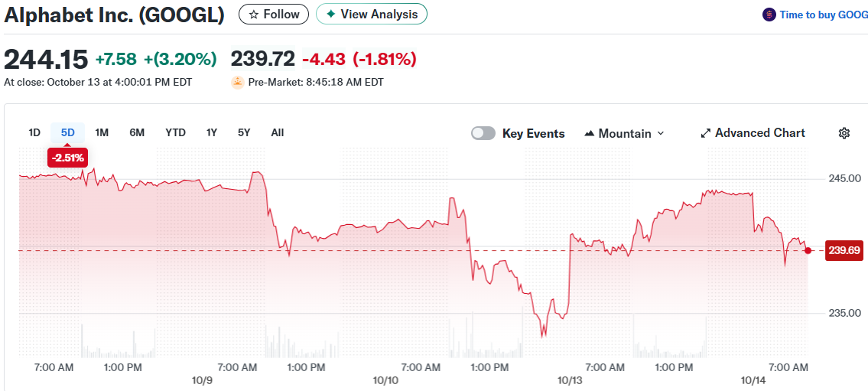868x391 pixels.
Task: Select the 1Y time range
Action: tap(212, 132)
